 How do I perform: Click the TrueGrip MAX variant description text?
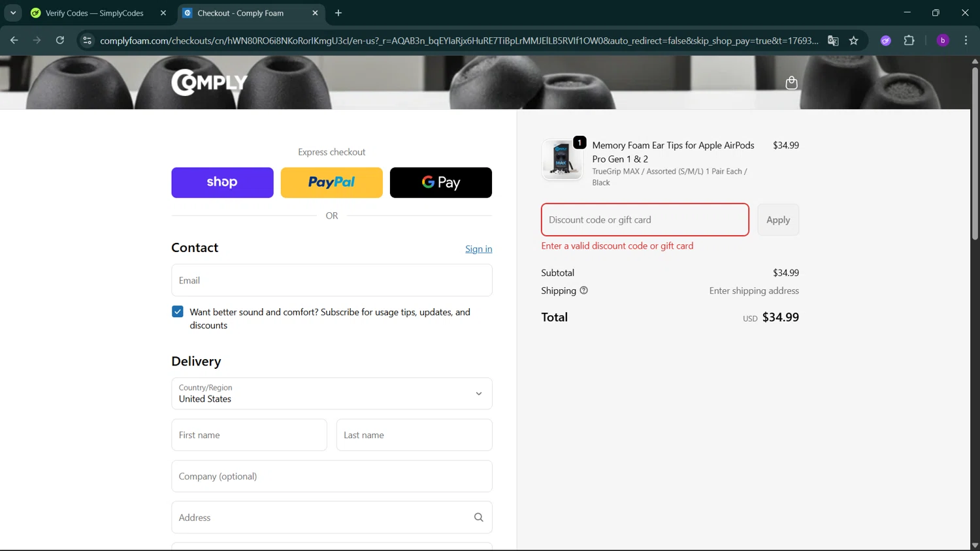[x=670, y=177]
